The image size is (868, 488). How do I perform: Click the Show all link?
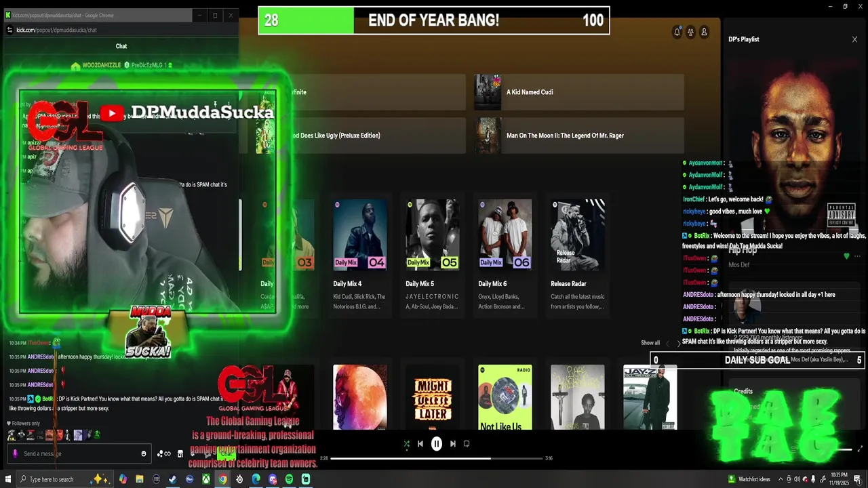click(650, 343)
